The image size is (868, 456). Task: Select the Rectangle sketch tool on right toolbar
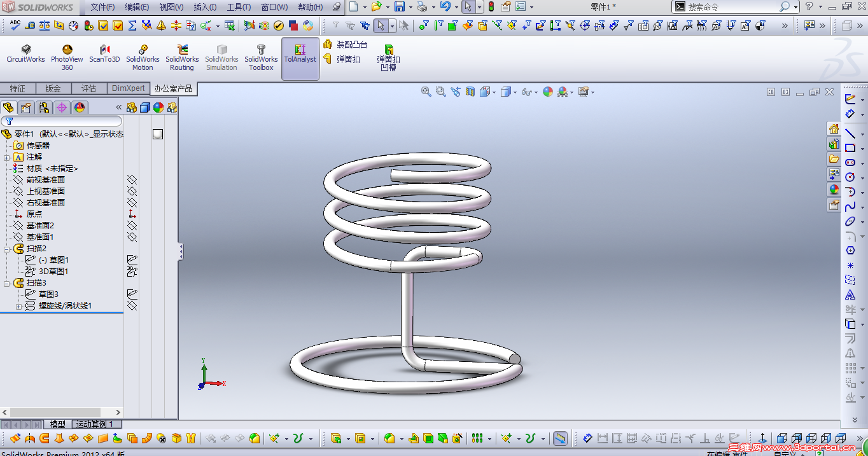(850, 148)
